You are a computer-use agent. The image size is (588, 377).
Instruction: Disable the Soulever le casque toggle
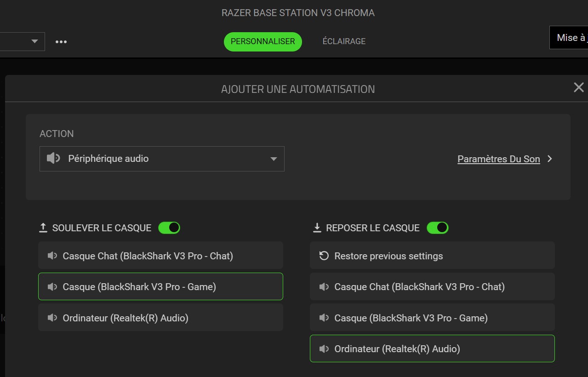[169, 228]
